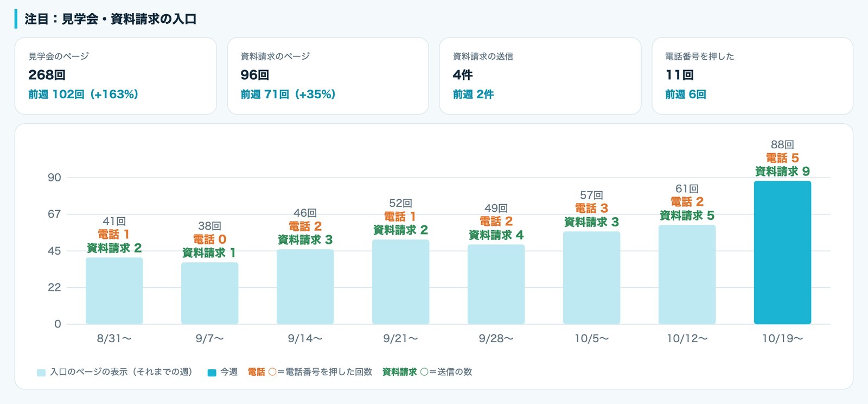This screenshot has width=868, height=404.
Task: Click the 前週 2件 text
Action: (x=473, y=94)
